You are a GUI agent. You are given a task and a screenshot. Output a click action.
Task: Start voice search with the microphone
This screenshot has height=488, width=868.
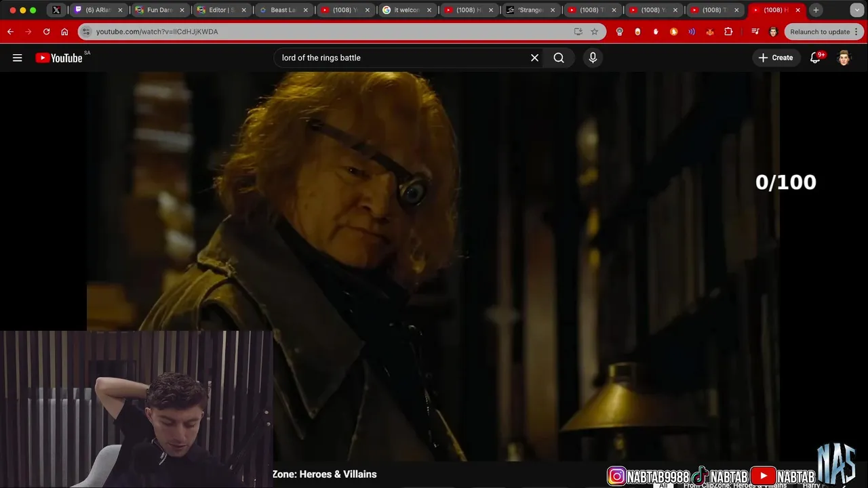[593, 58]
